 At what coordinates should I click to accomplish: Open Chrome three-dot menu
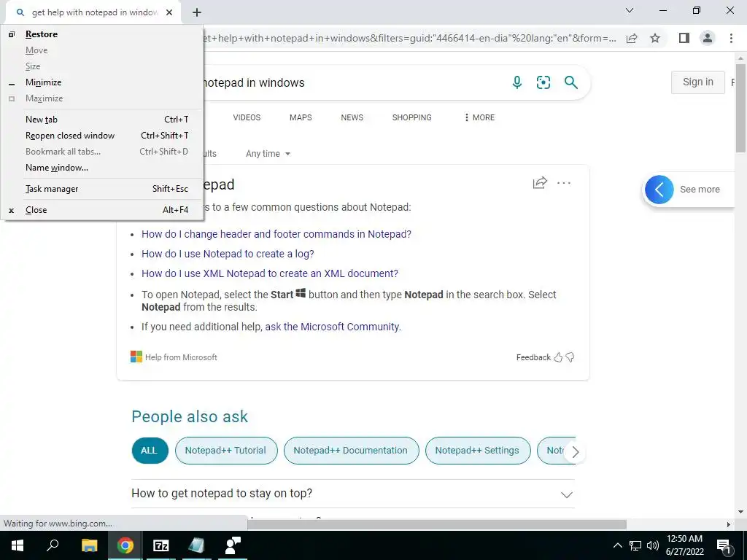[x=731, y=38]
